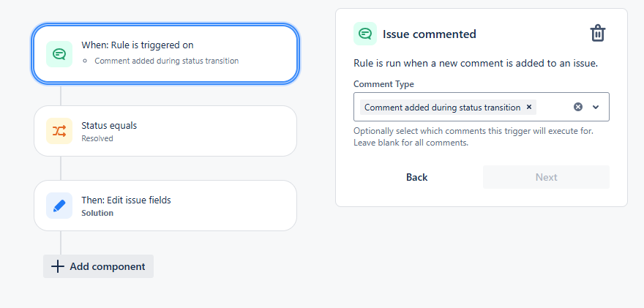Select the orange Status equals condition icon

tap(59, 131)
